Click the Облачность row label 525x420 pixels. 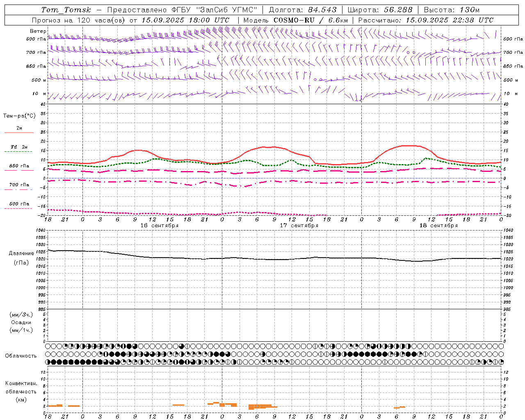pyautogui.click(x=21, y=356)
